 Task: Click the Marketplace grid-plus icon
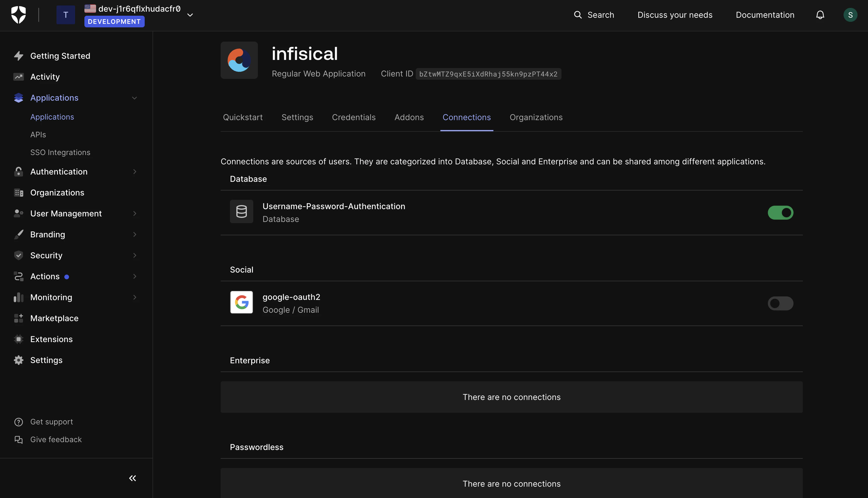point(18,318)
